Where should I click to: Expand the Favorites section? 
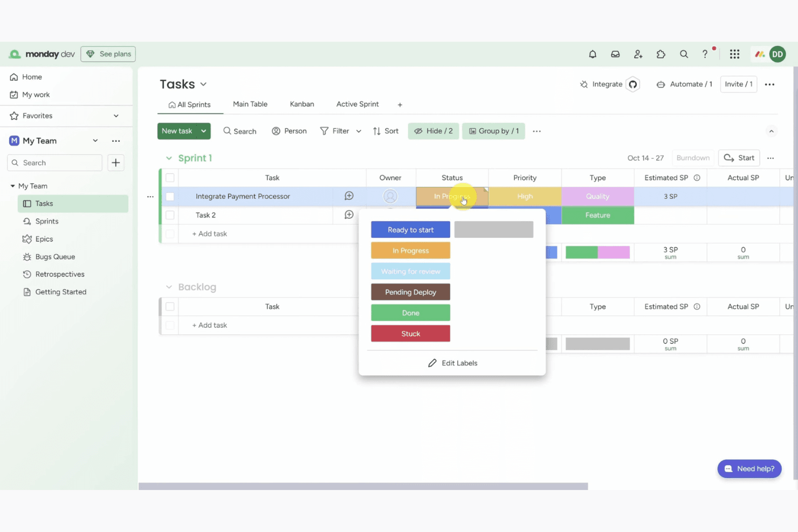click(116, 116)
